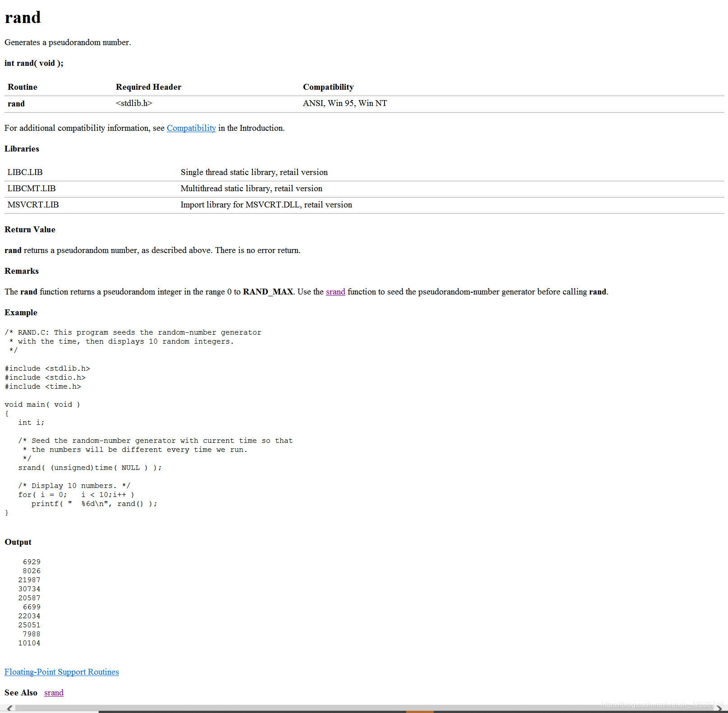Click output value 6929
The height and width of the screenshot is (713, 728).
pos(32,562)
